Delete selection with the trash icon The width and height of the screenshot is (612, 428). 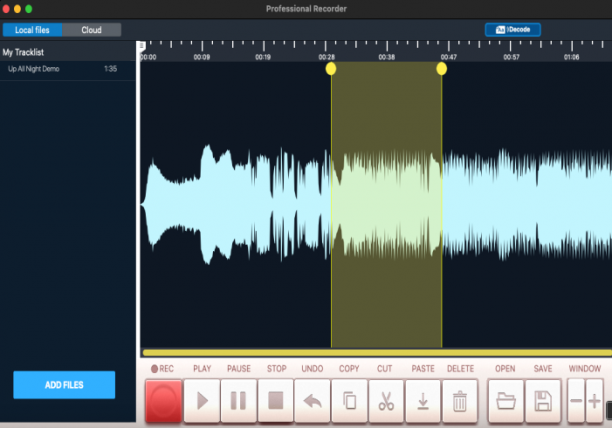point(460,401)
